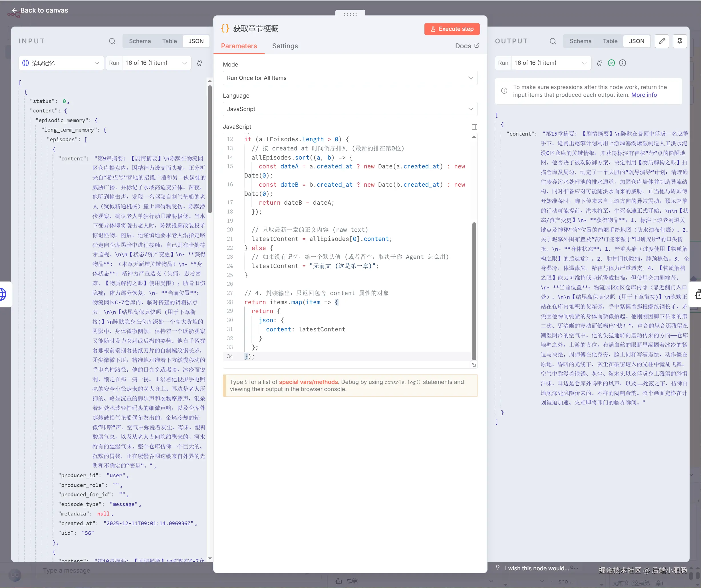The height and width of the screenshot is (588, 701).
Task: Pin the output data with pin icon
Action: click(x=679, y=41)
